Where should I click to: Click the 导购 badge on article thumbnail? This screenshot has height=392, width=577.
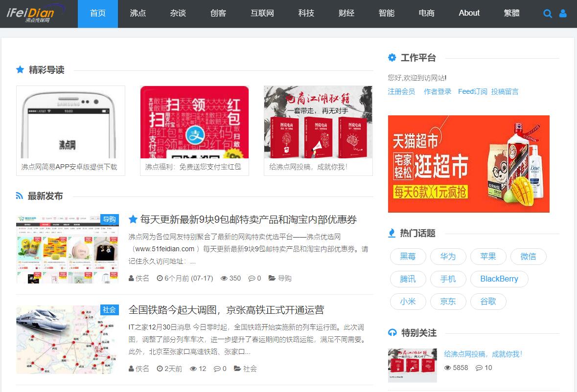tap(110, 219)
